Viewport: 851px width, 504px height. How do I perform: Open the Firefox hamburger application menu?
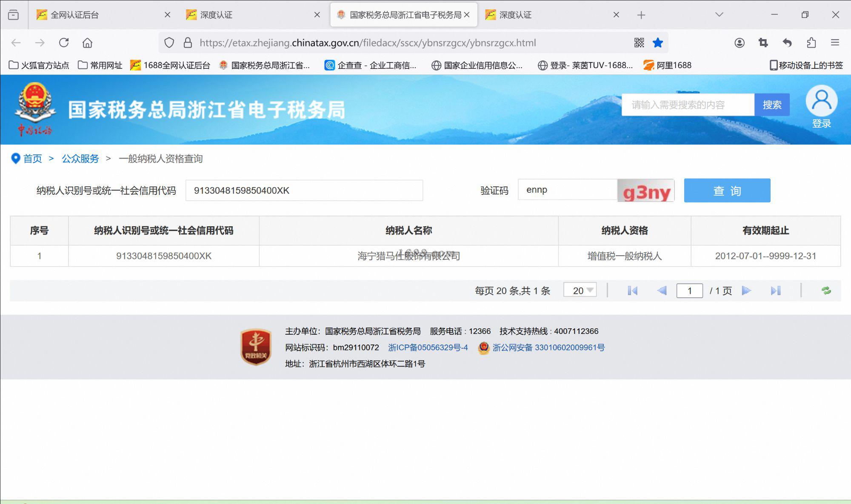pos(835,43)
